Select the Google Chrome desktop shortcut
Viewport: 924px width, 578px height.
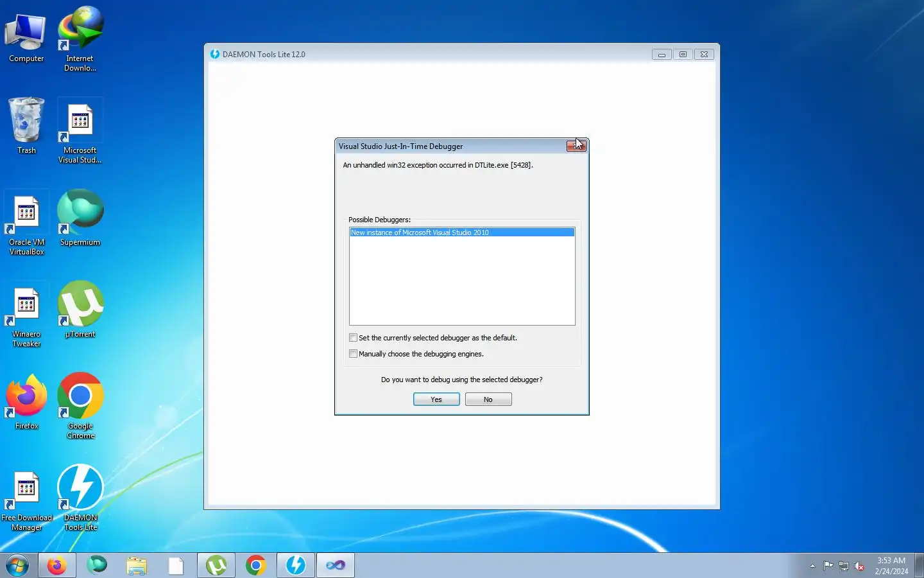[x=80, y=407]
